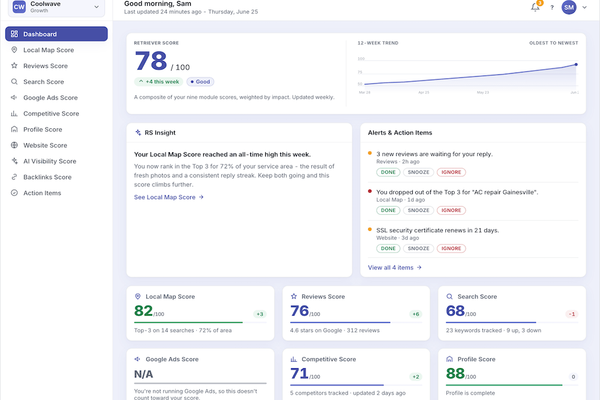Image resolution: width=600 pixels, height=400 pixels.
Task: Click the Google Ads Score card megaphone icon
Action: click(138, 359)
